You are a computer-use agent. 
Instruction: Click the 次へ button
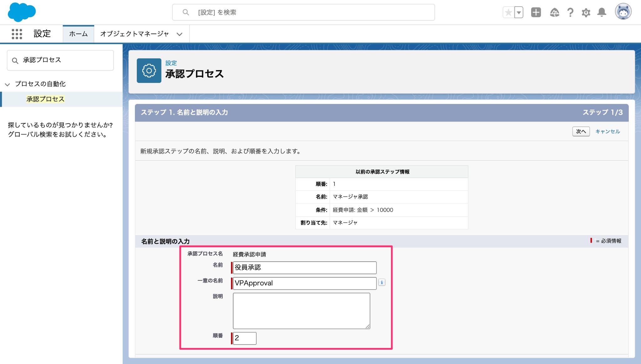tap(581, 131)
